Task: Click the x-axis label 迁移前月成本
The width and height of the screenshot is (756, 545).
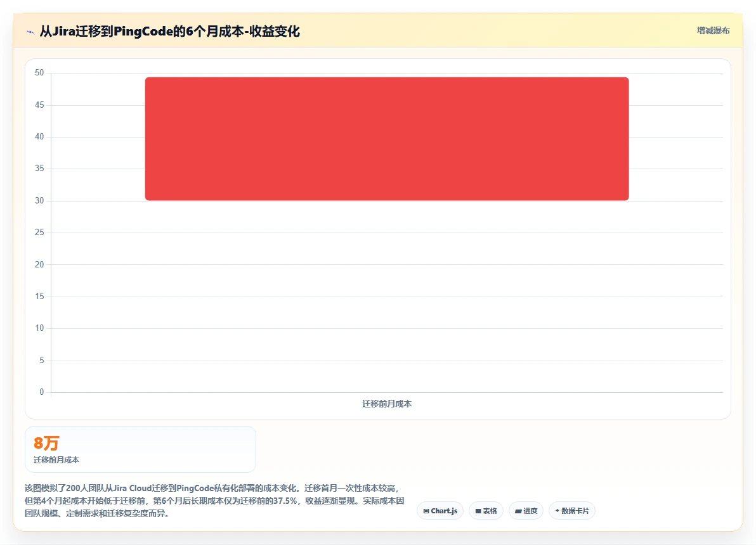Action: [387, 404]
